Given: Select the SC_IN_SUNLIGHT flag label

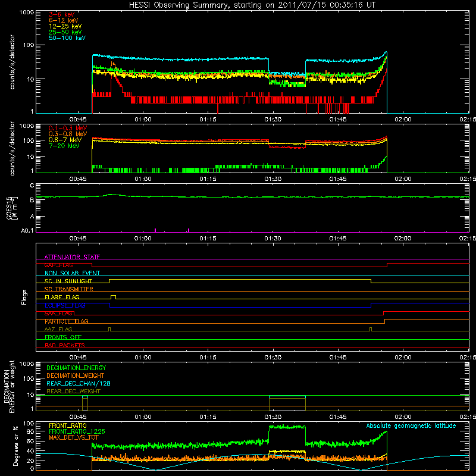Looking at the screenshot, I should click(68, 281).
